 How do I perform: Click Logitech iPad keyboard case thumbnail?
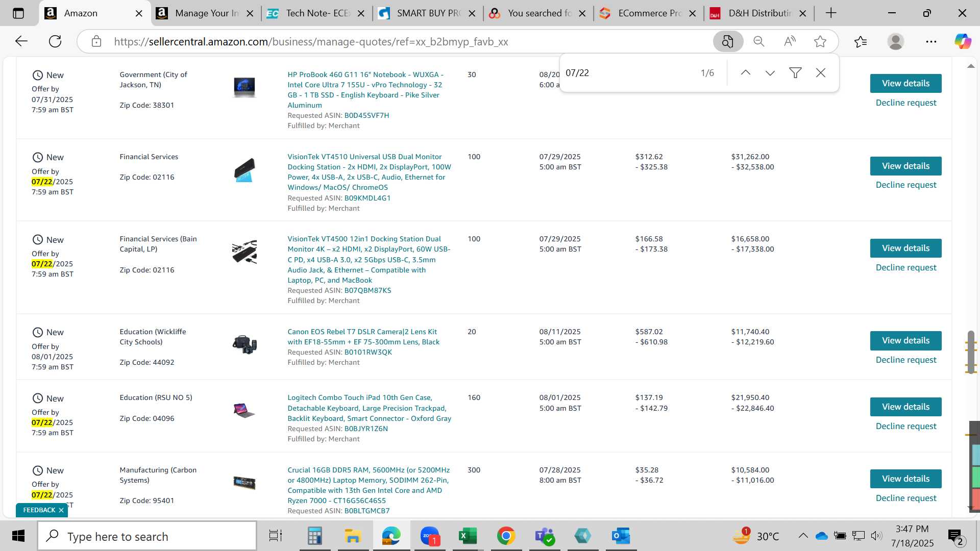coord(244,411)
